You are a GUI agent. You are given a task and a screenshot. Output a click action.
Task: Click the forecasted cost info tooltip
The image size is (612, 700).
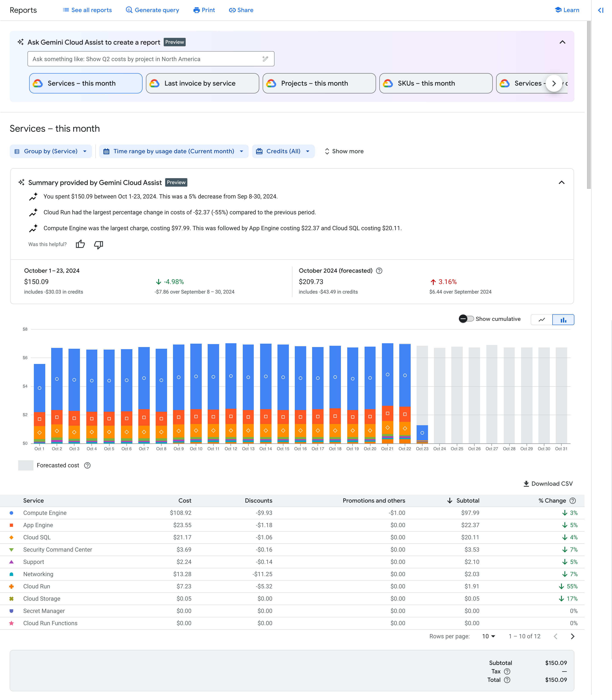click(x=88, y=465)
